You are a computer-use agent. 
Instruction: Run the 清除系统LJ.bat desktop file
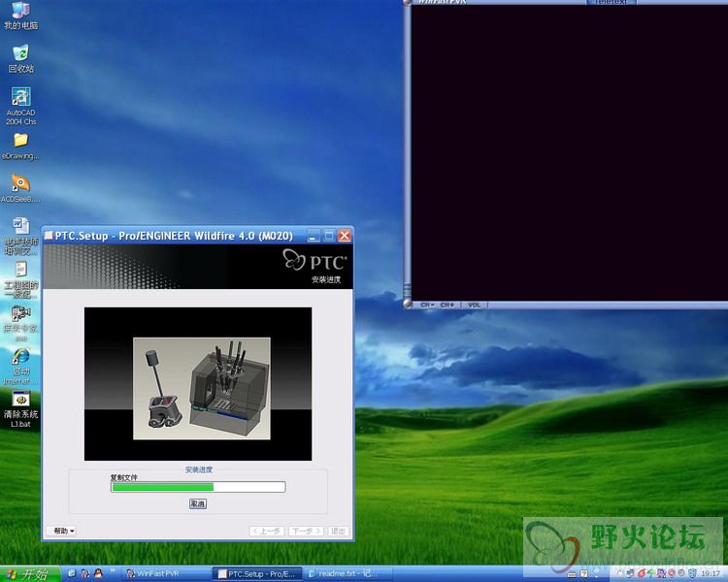coord(21,409)
